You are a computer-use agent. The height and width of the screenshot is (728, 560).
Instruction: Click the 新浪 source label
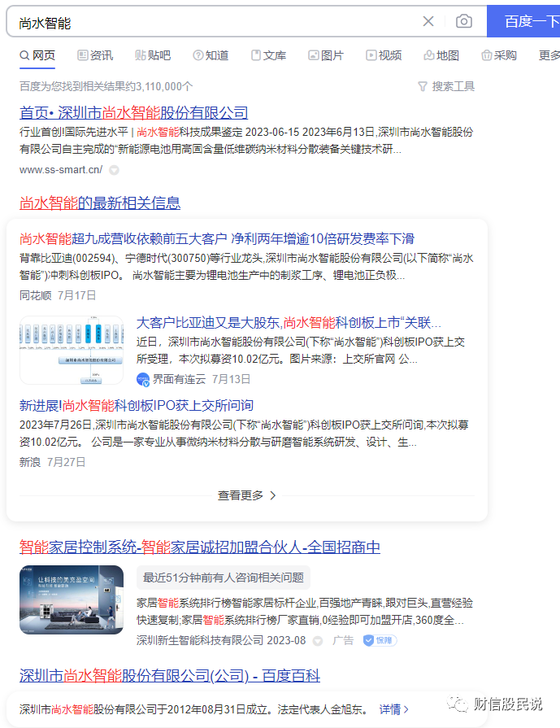(30, 463)
